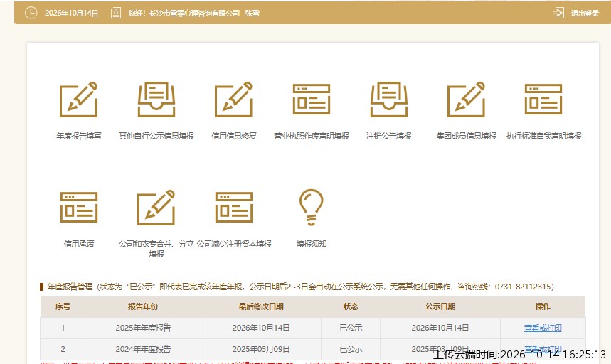Click the 操作 column header

coord(543,307)
